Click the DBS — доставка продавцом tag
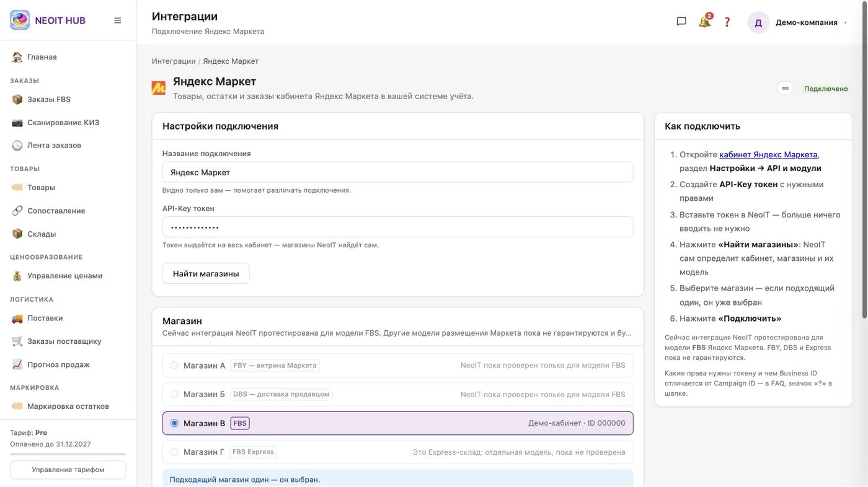 tap(281, 394)
